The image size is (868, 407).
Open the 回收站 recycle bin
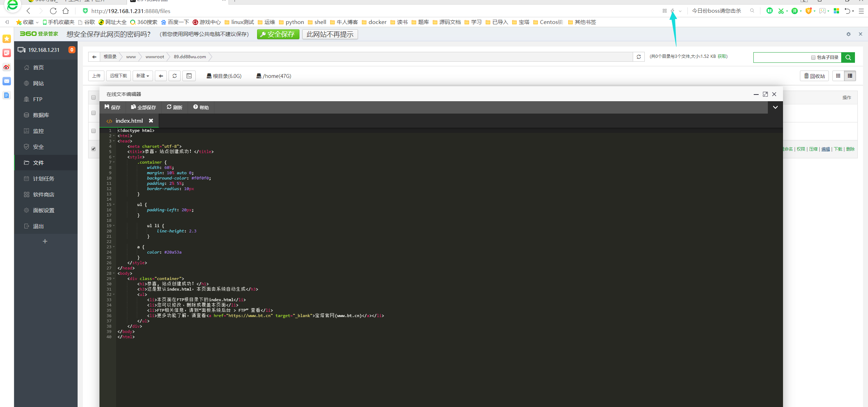(x=814, y=76)
